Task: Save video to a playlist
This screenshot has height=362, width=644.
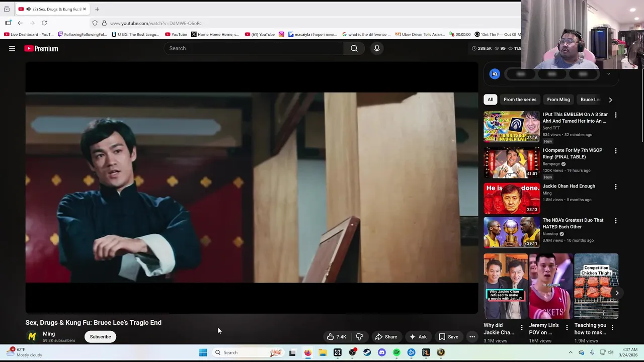Action: (x=448, y=337)
